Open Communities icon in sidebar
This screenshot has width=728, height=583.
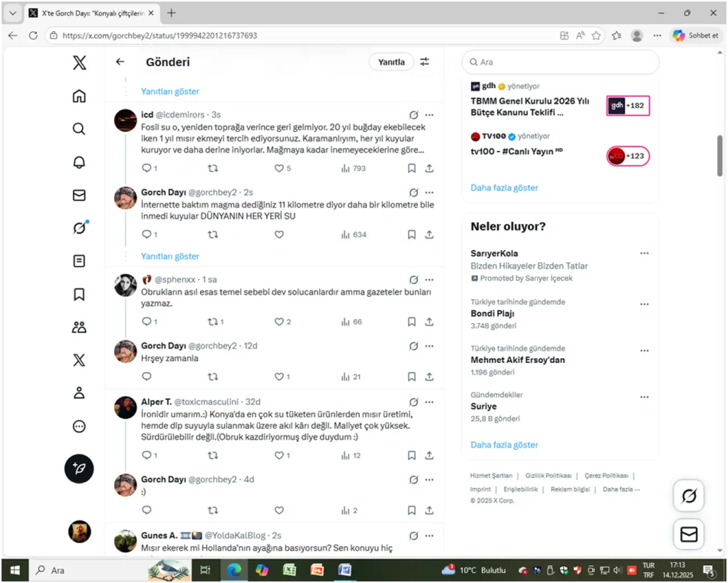79,327
